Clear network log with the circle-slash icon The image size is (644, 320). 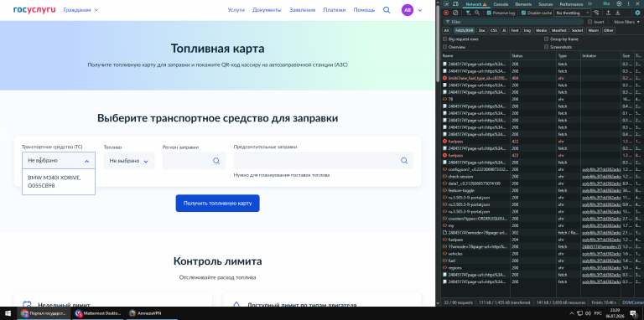(455, 13)
